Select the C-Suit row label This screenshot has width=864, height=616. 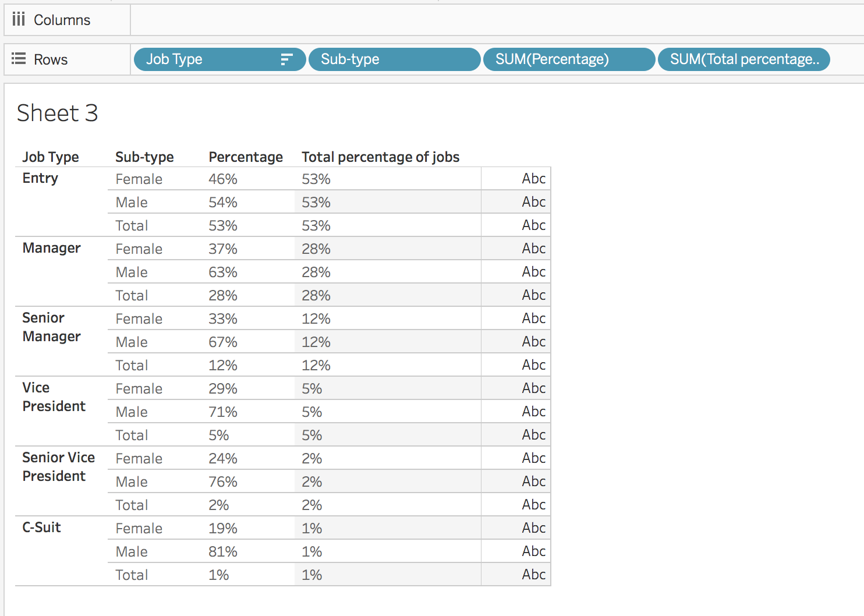pyautogui.click(x=41, y=528)
